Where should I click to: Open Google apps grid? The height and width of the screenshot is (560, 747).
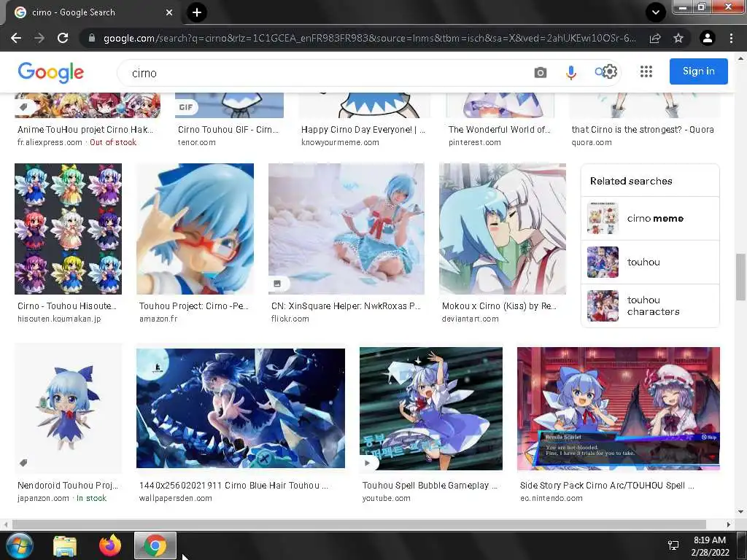click(x=646, y=71)
